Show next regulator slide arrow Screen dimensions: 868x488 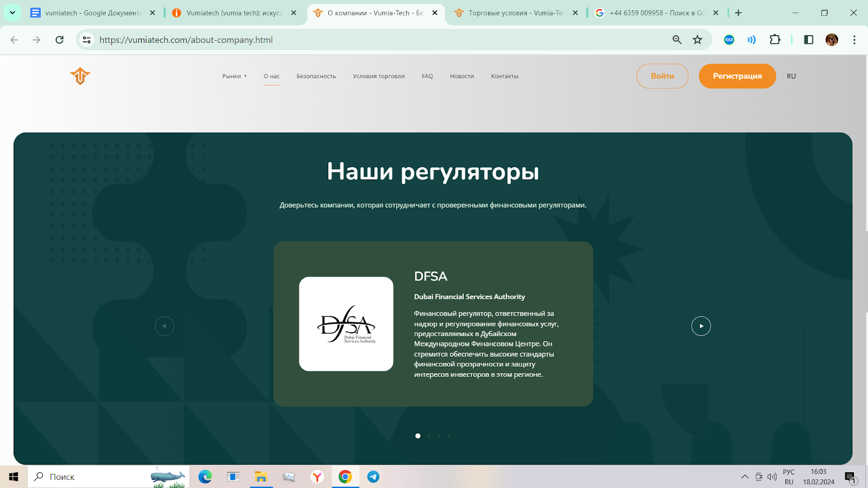[x=701, y=326]
